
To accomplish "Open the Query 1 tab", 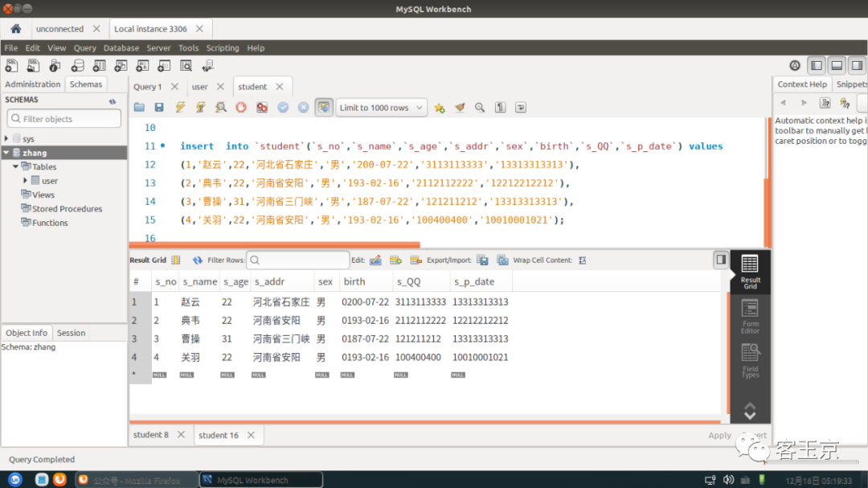I will point(147,87).
